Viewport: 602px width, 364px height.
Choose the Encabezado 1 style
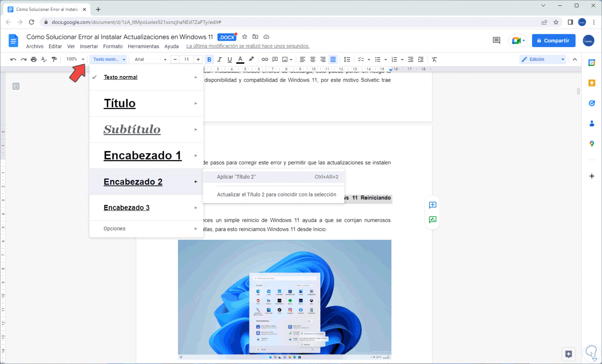[146, 156]
